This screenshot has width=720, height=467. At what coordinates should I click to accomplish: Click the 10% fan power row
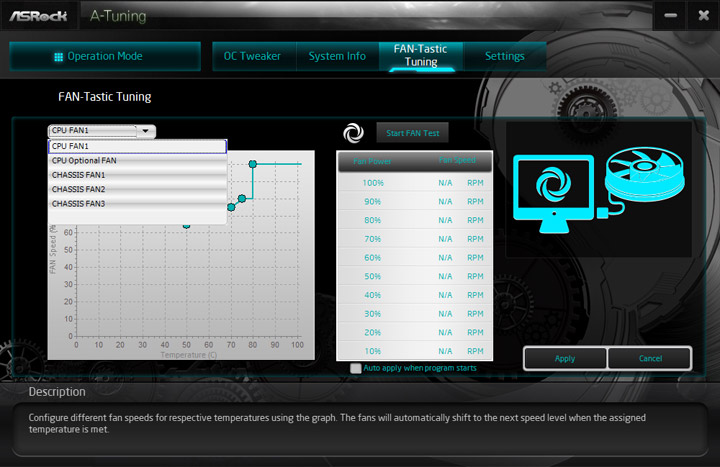(x=415, y=351)
